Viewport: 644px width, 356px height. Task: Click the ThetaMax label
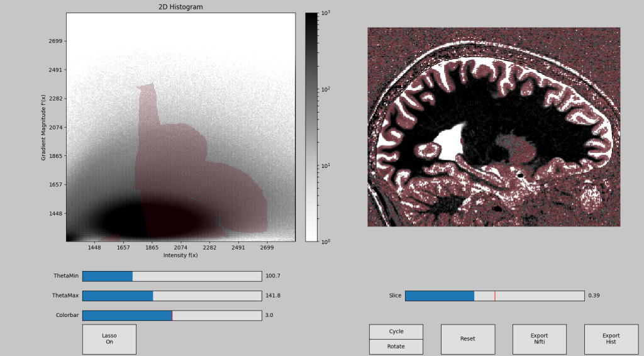click(65, 296)
